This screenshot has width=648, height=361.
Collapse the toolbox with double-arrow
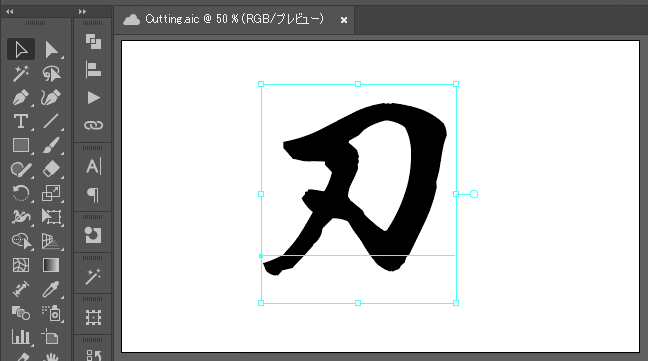(10, 12)
